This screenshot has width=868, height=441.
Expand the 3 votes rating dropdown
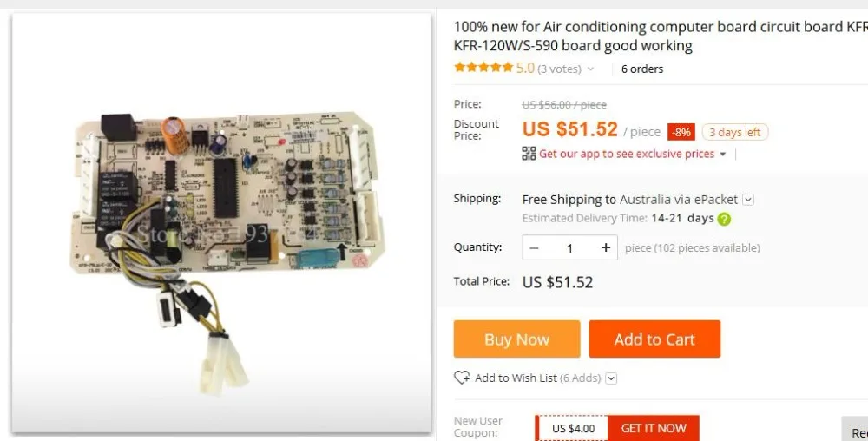point(591,69)
